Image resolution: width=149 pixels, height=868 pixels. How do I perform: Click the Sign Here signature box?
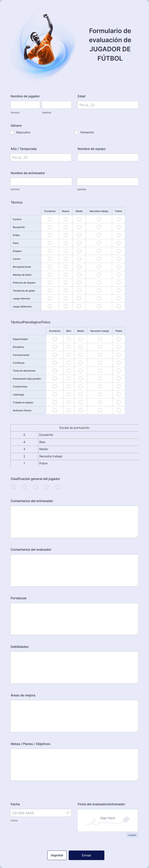[108, 820]
